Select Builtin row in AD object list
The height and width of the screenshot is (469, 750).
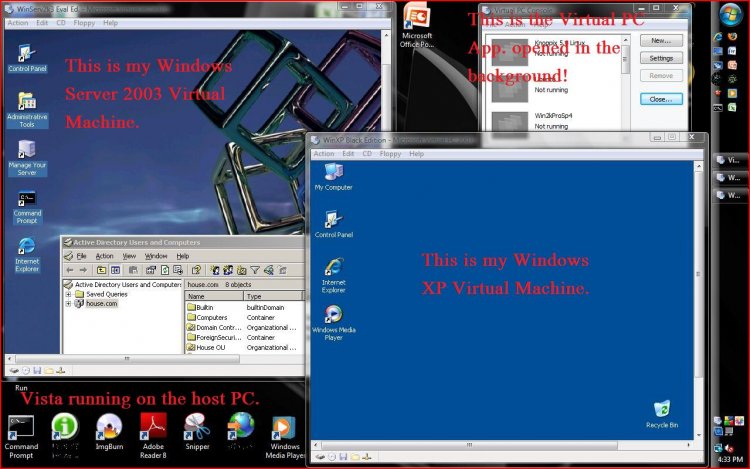point(243,307)
